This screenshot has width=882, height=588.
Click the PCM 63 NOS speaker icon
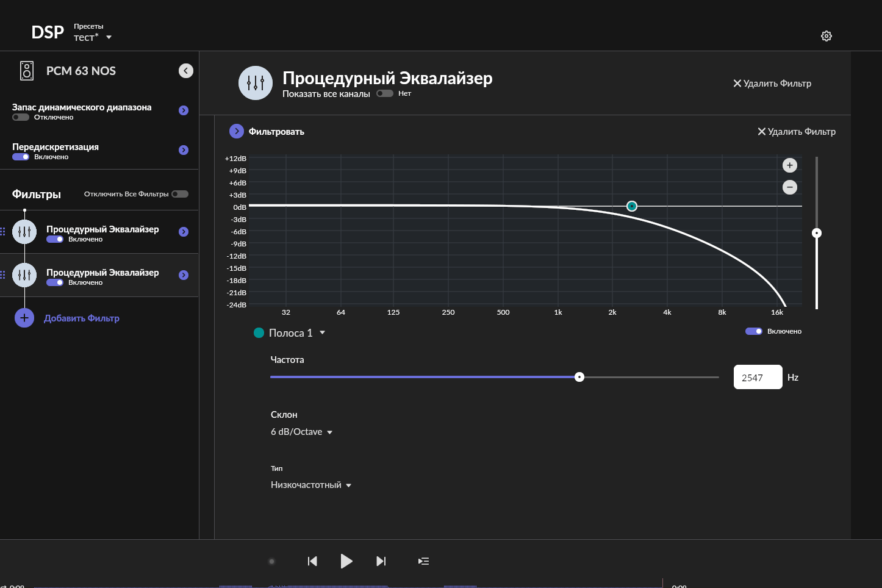pyautogui.click(x=27, y=71)
